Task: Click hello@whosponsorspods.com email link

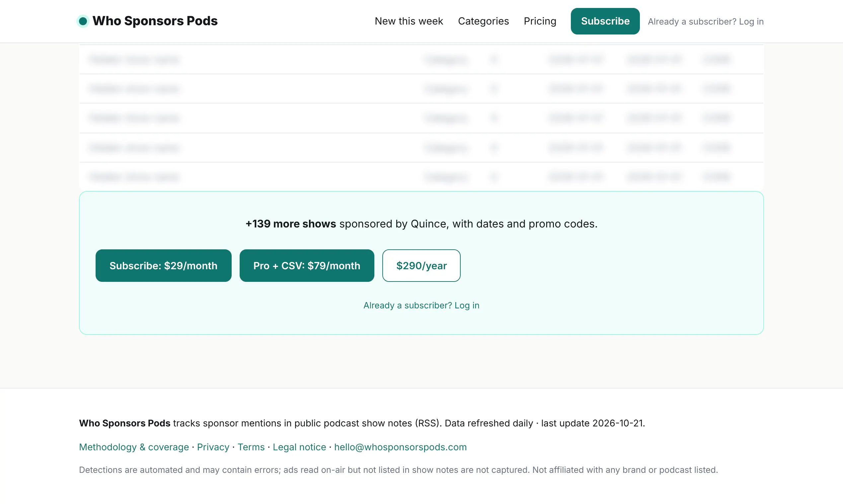Action: coord(400,447)
